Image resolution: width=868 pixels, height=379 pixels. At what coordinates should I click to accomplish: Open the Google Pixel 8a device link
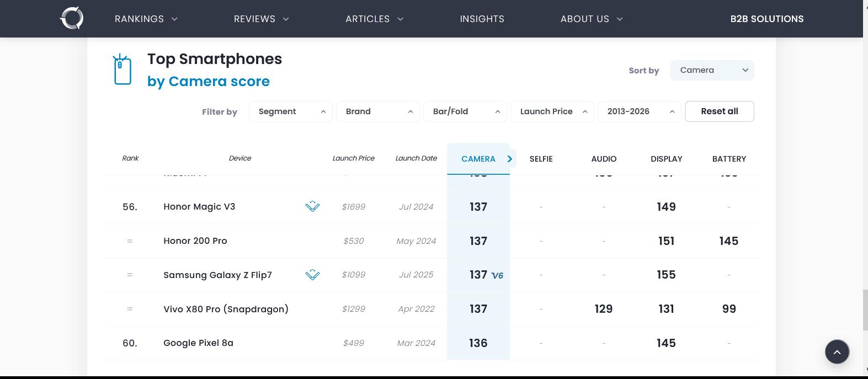[x=198, y=343]
